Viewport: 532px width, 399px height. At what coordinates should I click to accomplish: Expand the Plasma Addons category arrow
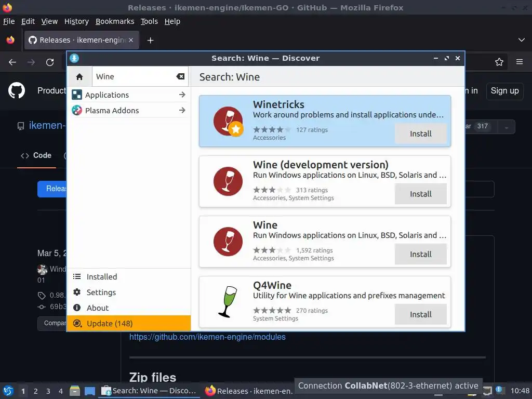(182, 110)
